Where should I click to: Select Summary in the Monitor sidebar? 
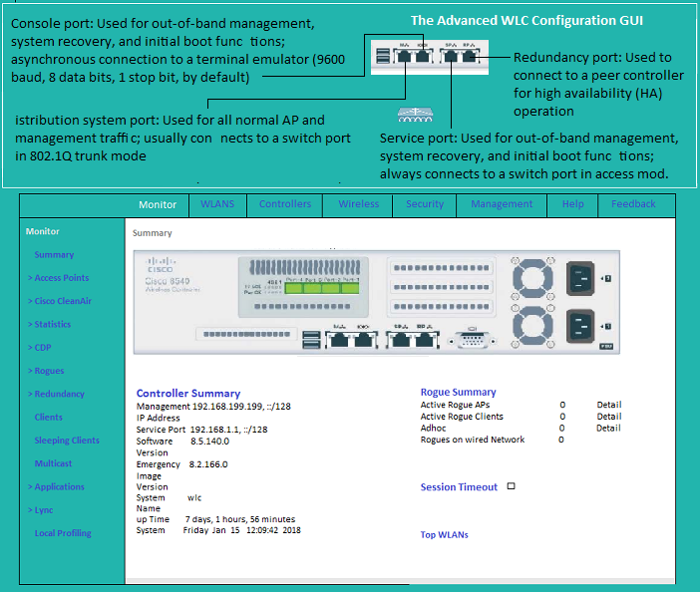[x=54, y=255]
